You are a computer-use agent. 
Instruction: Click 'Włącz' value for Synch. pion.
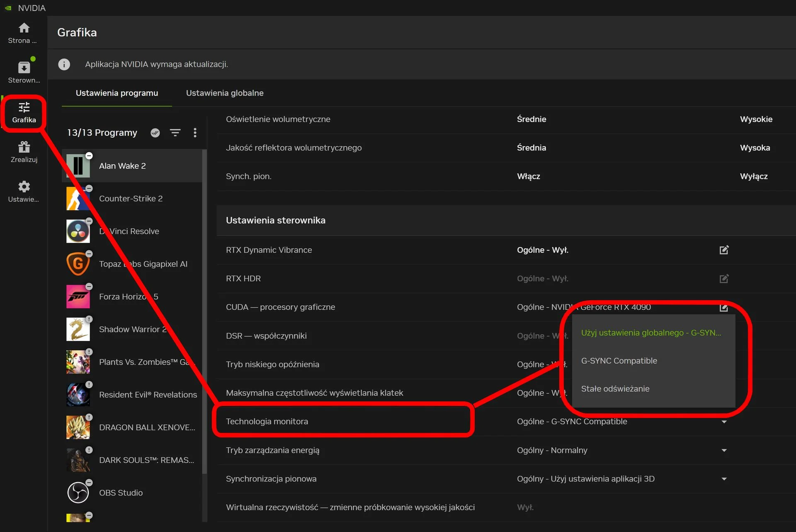click(x=528, y=177)
